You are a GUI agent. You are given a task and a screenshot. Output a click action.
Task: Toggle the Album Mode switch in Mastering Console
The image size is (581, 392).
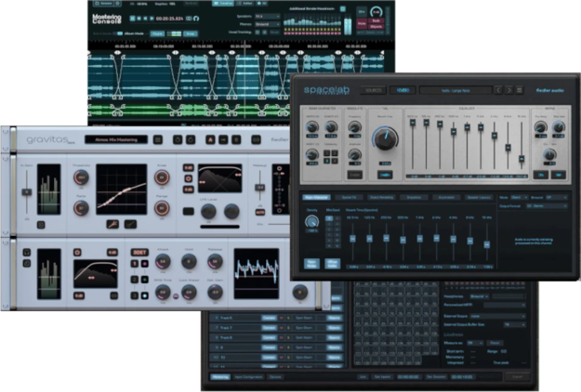point(119,33)
